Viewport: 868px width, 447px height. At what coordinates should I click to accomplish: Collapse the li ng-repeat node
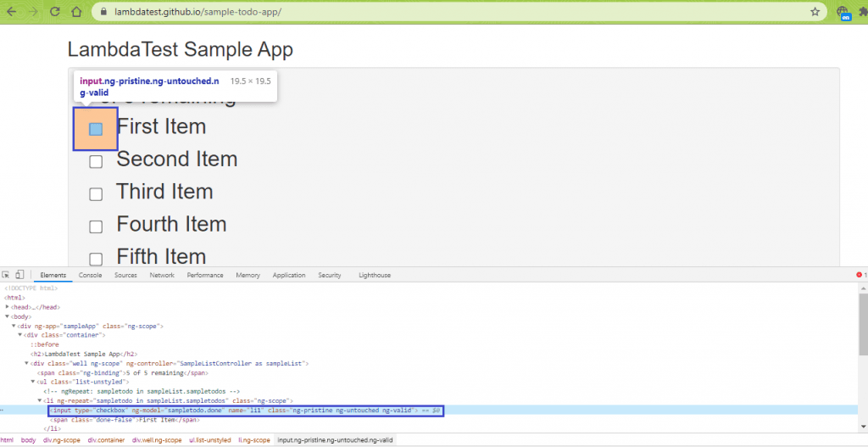40,400
